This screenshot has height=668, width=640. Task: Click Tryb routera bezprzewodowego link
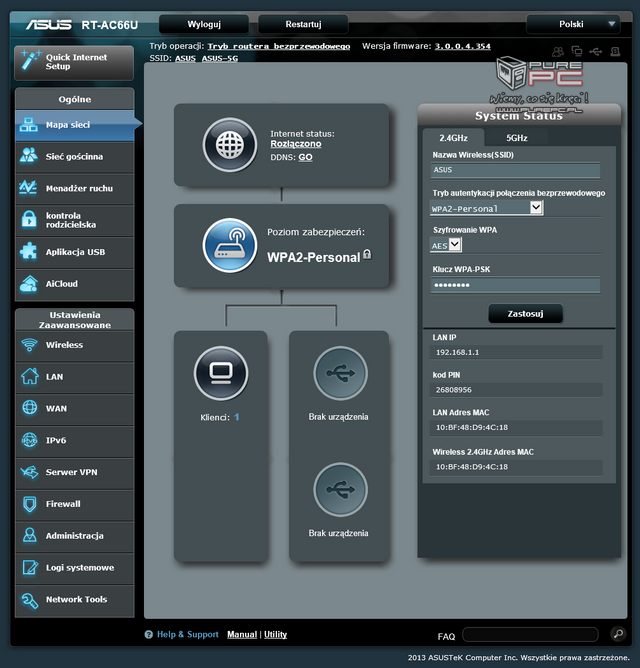tap(279, 46)
